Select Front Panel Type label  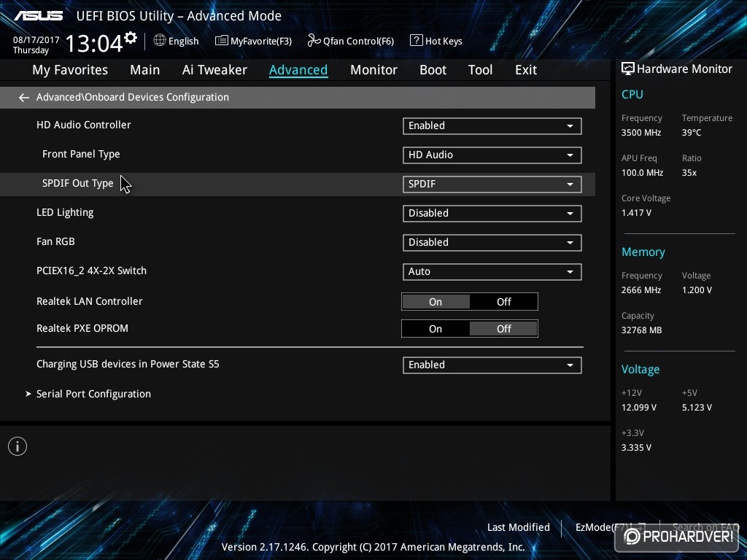(x=81, y=154)
